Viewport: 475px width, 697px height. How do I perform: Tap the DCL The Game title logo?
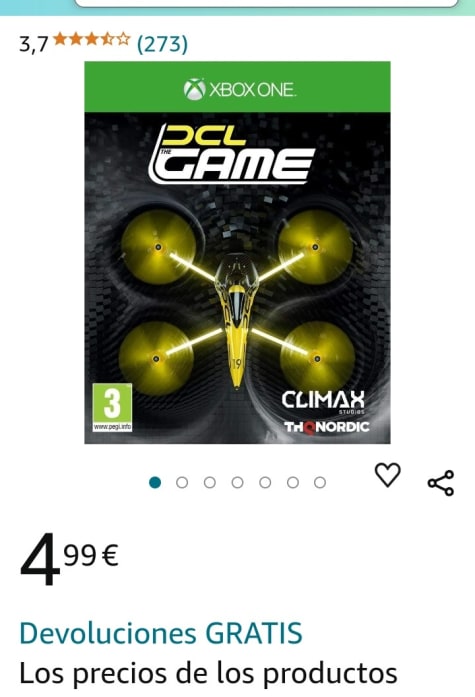click(x=231, y=154)
